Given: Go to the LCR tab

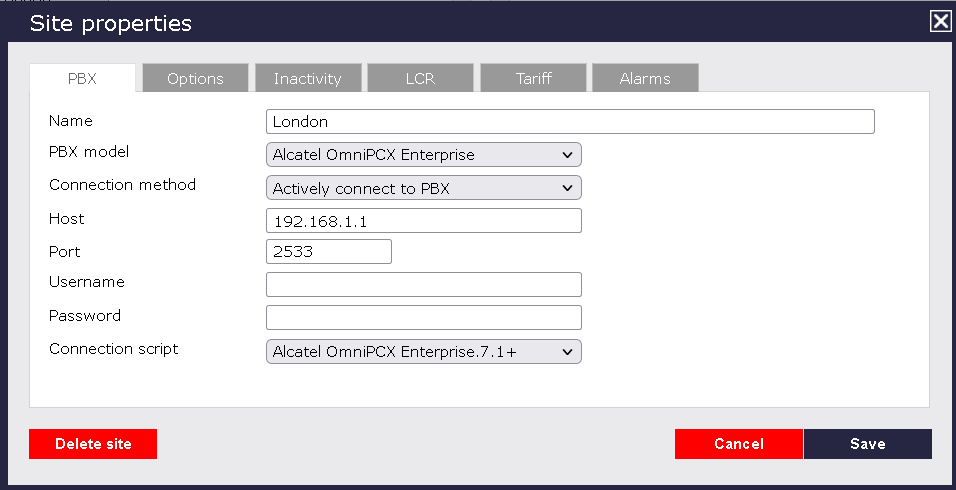Looking at the screenshot, I should (x=420, y=78).
